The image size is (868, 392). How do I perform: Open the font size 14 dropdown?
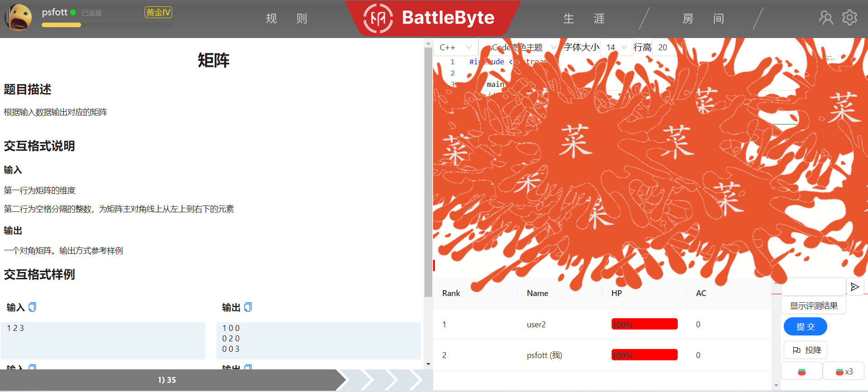617,47
